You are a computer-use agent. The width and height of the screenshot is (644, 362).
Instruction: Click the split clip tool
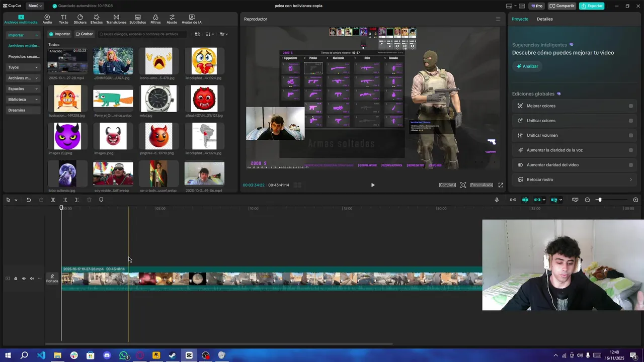click(53, 200)
